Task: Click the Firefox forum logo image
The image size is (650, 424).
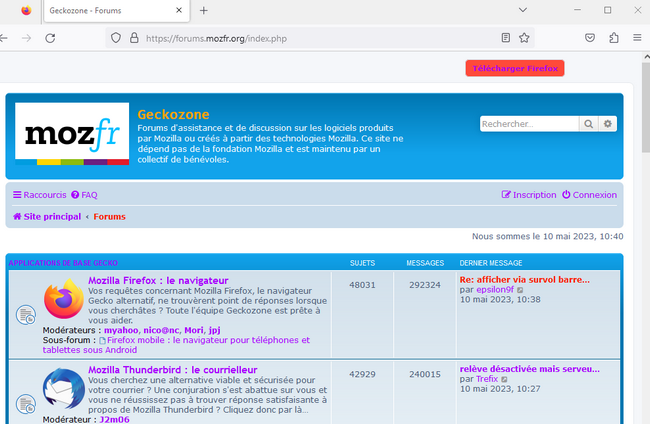Action: pos(64,299)
